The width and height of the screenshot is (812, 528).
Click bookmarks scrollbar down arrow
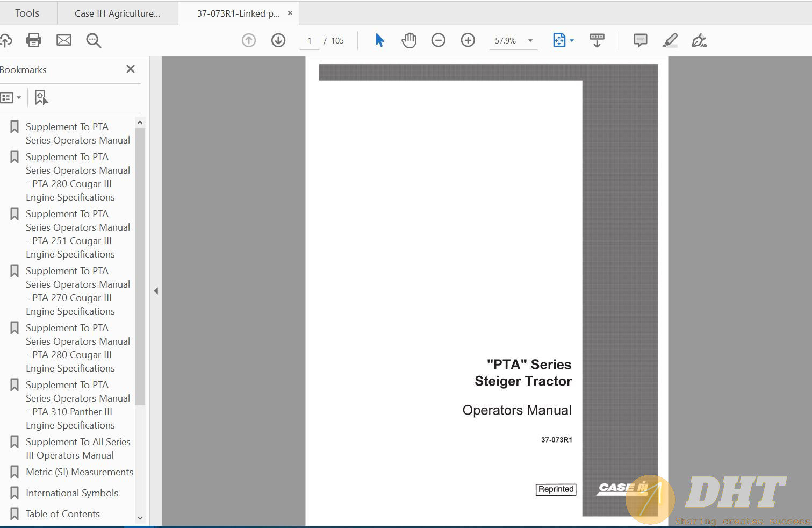pyautogui.click(x=140, y=518)
